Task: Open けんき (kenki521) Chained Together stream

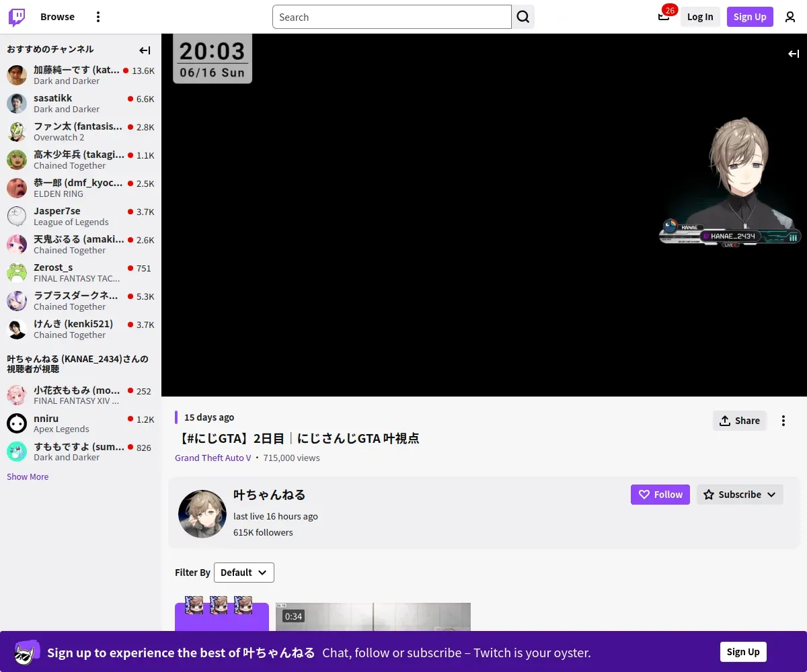Action: click(x=81, y=329)
